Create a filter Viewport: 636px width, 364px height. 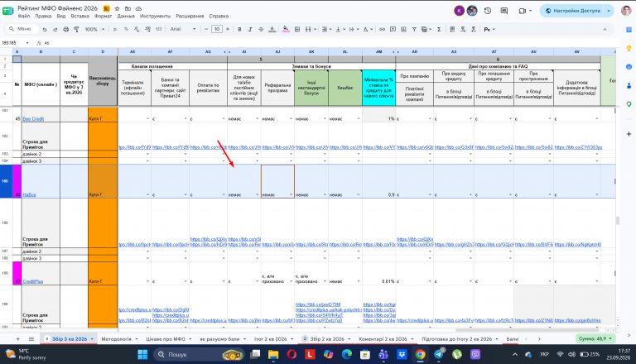tap(414, 29)
